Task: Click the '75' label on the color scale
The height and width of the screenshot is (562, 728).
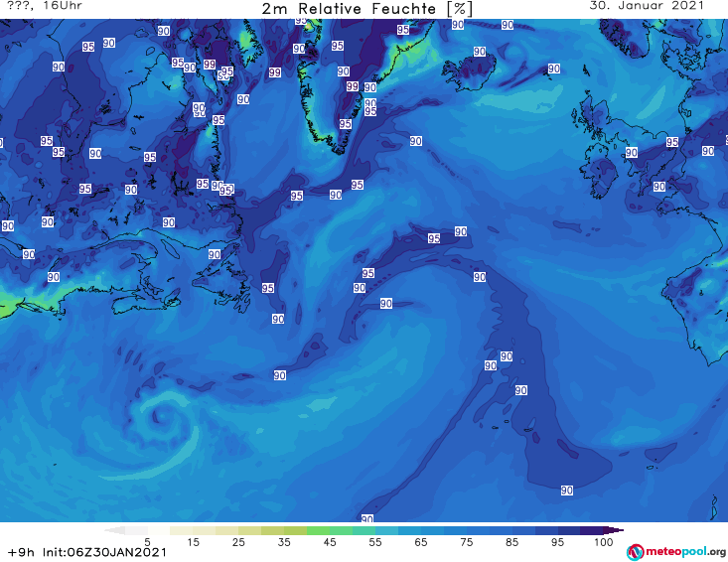Action: 466,541
